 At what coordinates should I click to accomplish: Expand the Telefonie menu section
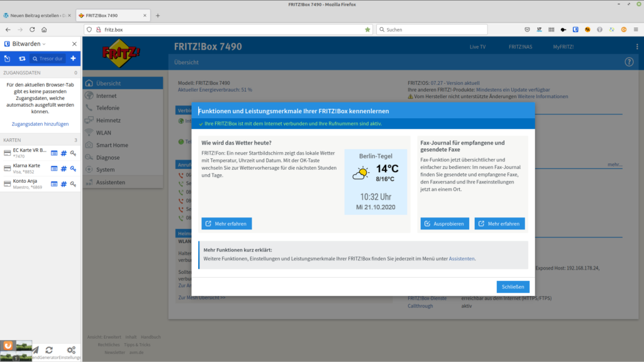coord(123,108)
